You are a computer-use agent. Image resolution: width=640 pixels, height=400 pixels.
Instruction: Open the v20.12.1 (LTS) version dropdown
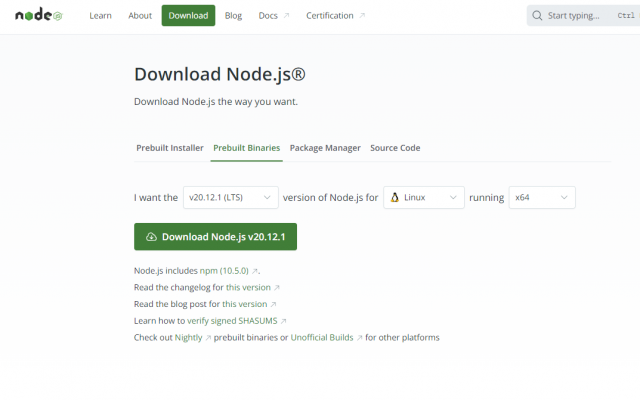click(231, 198)
